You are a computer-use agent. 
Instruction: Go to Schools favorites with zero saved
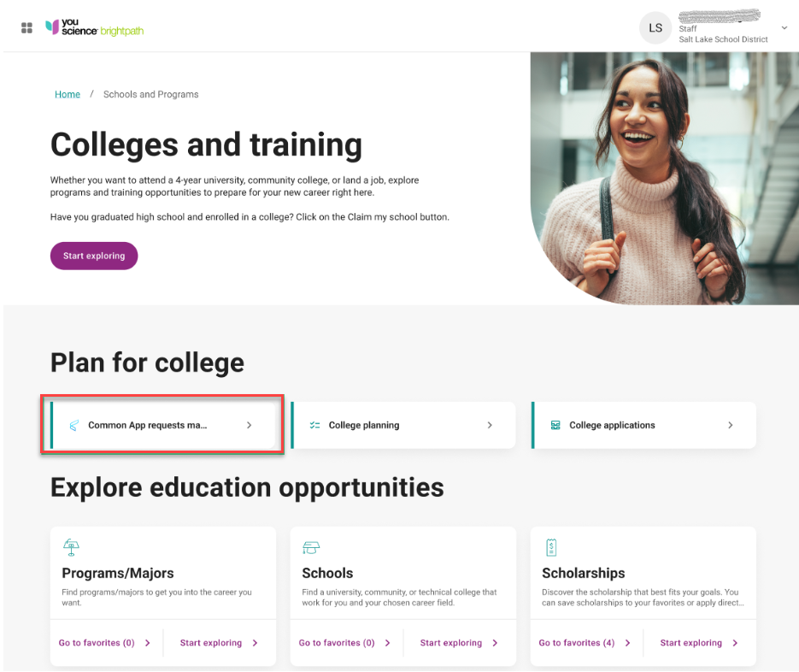tap(338, 642)
